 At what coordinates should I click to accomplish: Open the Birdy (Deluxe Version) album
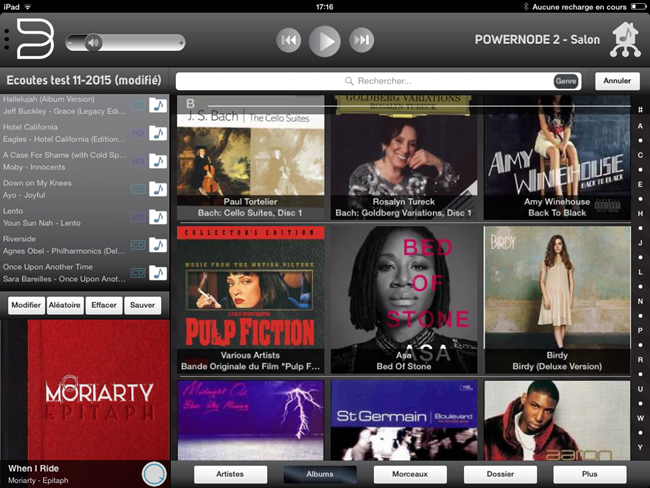557,300
